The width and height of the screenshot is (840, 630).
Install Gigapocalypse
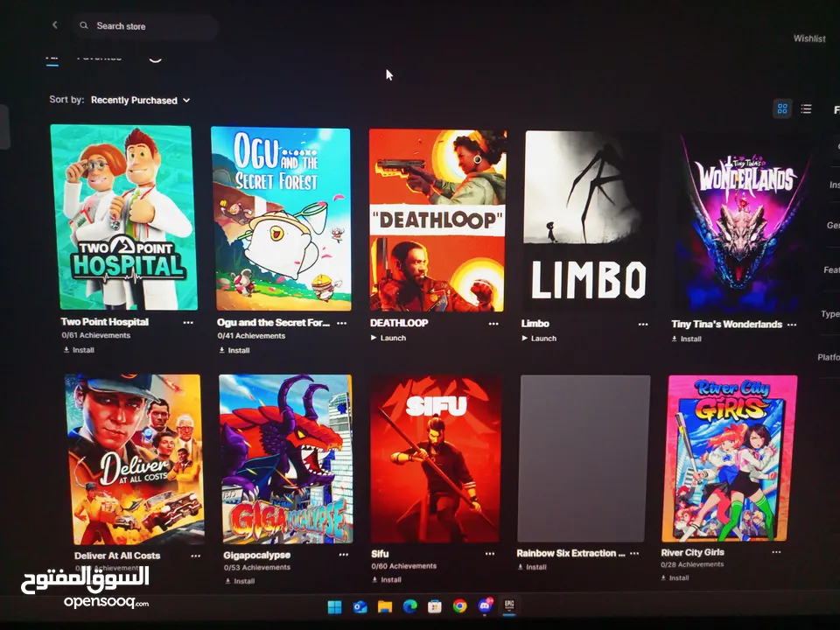(x=240, y=581)
